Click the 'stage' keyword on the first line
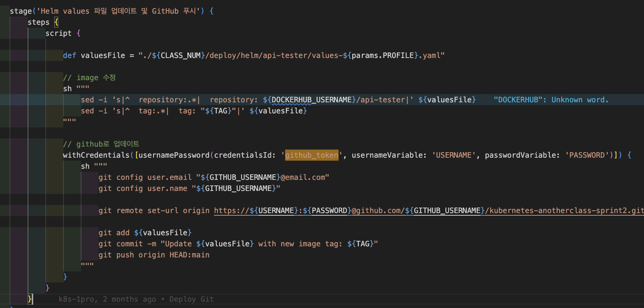The image size is (644, 308). [21, 11]
